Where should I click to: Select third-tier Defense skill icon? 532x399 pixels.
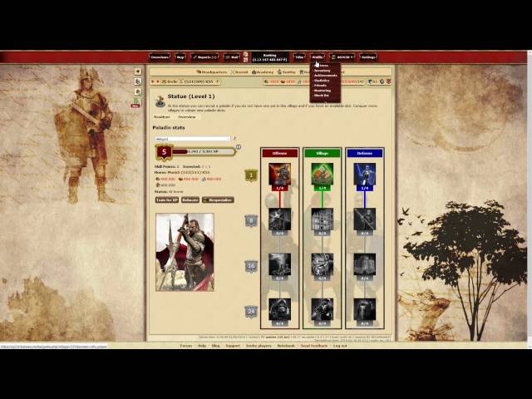(364, 264)
